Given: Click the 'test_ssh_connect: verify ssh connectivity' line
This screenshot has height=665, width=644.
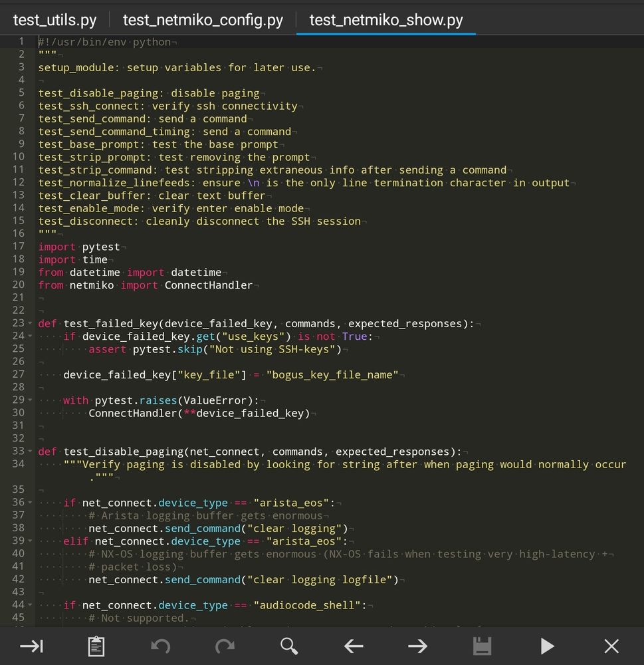Looking at the screenshot, I should click(168, 106).
